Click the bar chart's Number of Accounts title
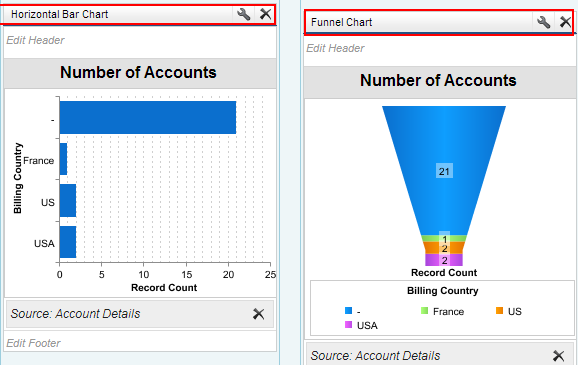Viewport: 578px width, 365px height. pos(138,72)
